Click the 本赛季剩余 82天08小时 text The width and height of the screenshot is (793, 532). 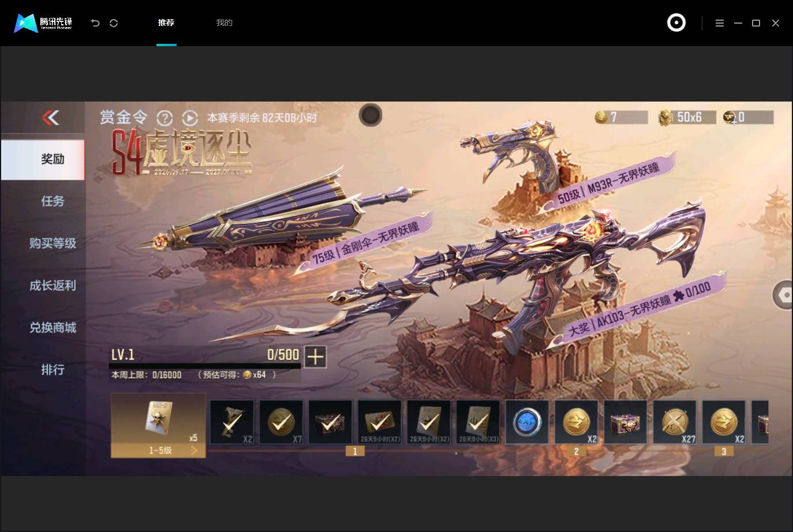(262, 118)
